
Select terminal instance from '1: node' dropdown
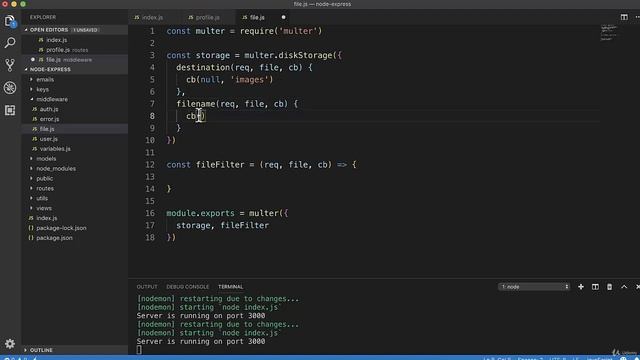click(534, 287)
